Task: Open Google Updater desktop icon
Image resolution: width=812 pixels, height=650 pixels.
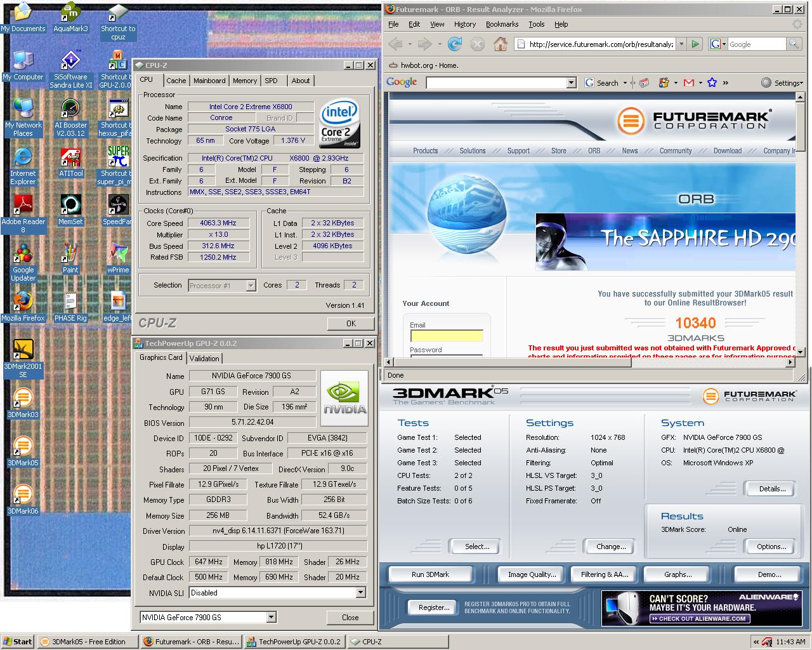Action: [23, 262]
